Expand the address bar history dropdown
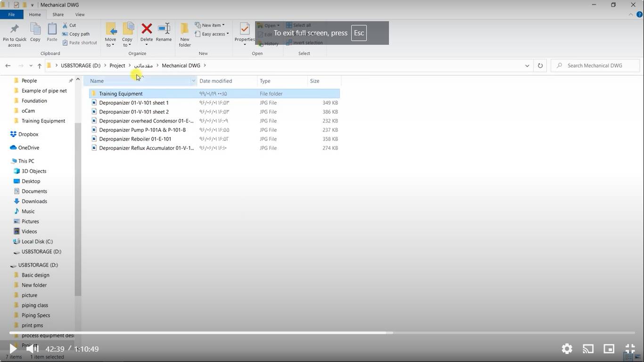This screenshot has height=362, width=644. [527, 66]
